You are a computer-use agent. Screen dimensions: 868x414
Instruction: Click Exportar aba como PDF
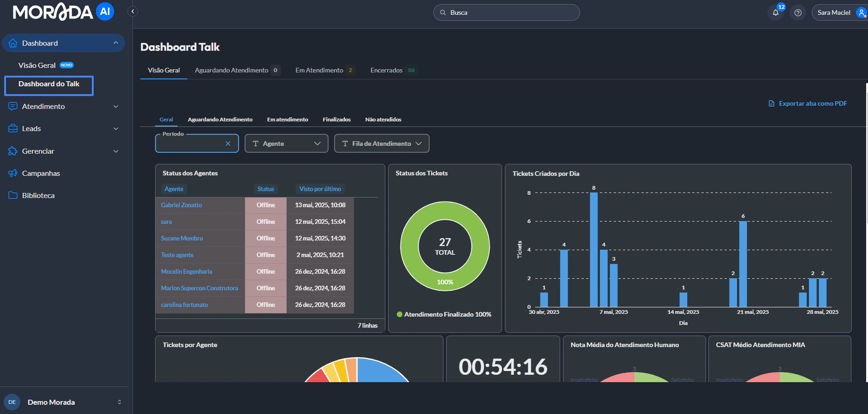coord(808,103)
